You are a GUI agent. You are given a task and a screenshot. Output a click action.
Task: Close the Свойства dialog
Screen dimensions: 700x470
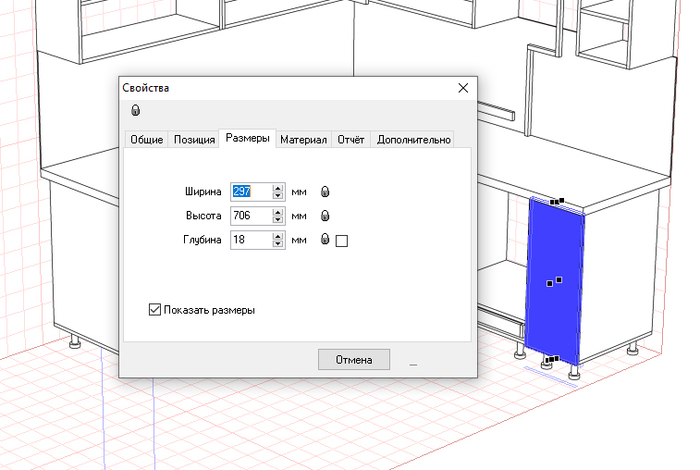point(463,88)
